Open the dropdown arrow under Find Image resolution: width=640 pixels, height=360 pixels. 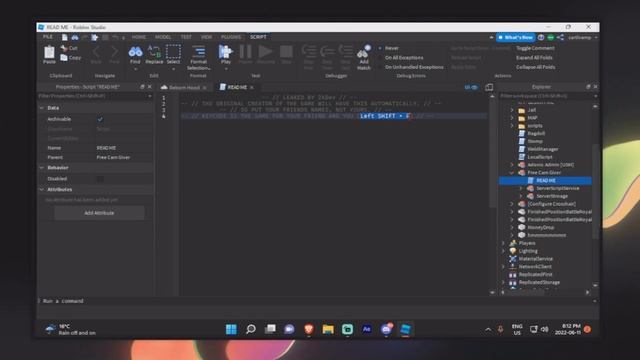point(135,69)
